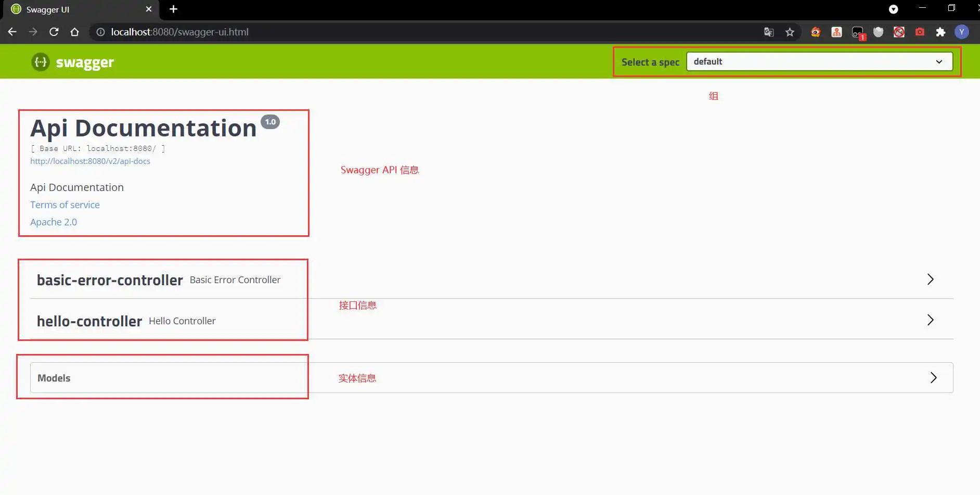The width and height of the screenshot is (980, 495).
Task: Switch to the Swagger UI tab
Action: 73,9
